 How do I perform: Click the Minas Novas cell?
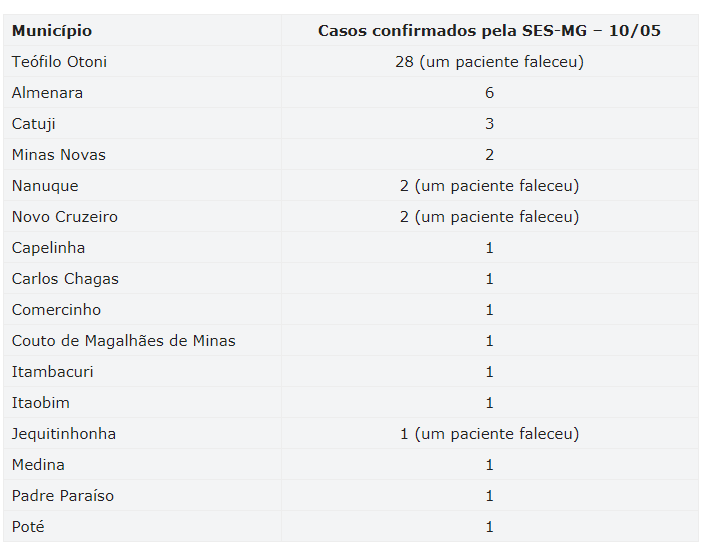point(59,155)
